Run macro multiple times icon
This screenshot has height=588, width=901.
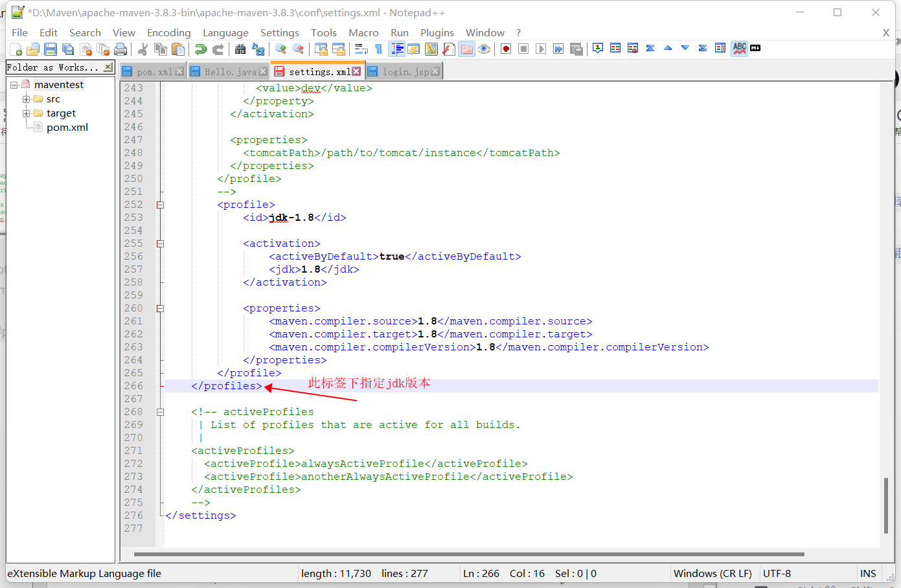(x=558, y=49)
